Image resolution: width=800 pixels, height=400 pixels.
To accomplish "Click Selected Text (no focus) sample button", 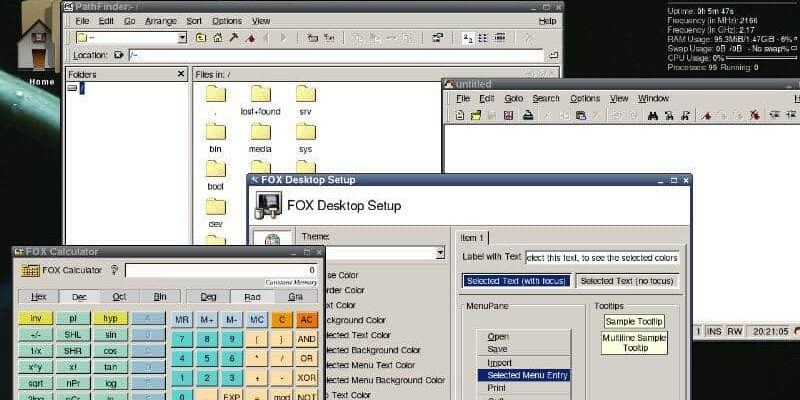I will tap(627, 281).
